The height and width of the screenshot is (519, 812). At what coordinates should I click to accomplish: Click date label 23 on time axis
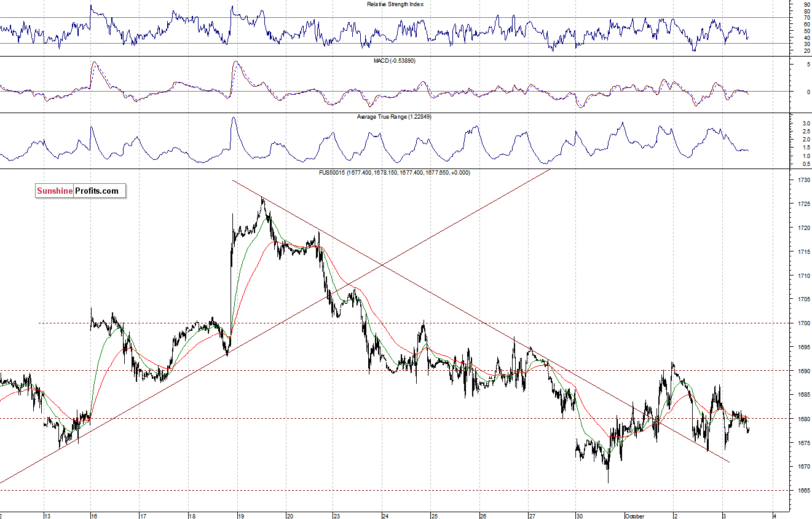pyautogui.click(x=337, y=516)
